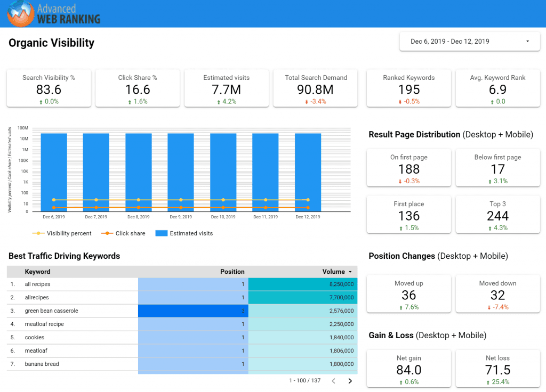The image size is (546, 392).
Task: Click the Net loss scorecard
Action: [x=497, y=369]
